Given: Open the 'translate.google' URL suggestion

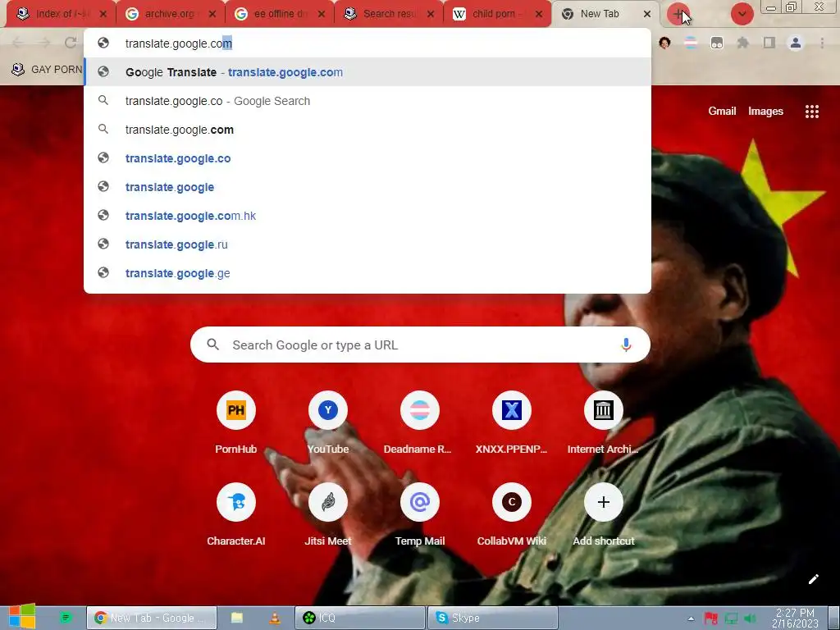Looking at the screenshot, I should point(367,187).
